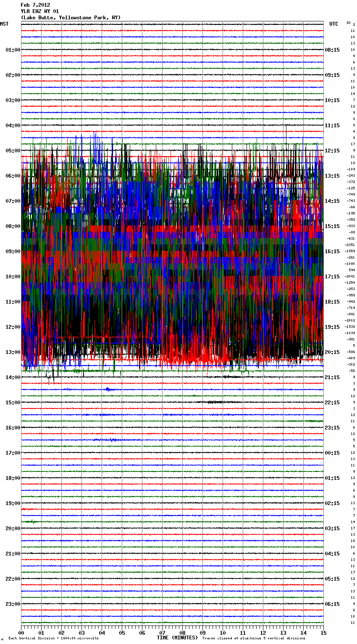This screenshot has width=357, height=644.
Task: Select the 12:00 MST hour label
Action: tap(13, 327)
